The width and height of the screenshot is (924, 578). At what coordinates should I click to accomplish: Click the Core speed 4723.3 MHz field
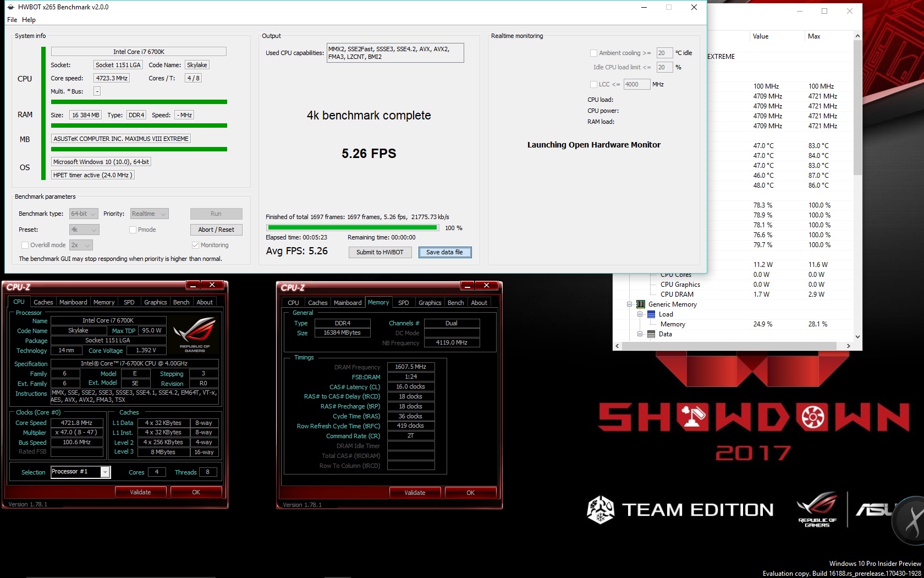pos(112,78)
